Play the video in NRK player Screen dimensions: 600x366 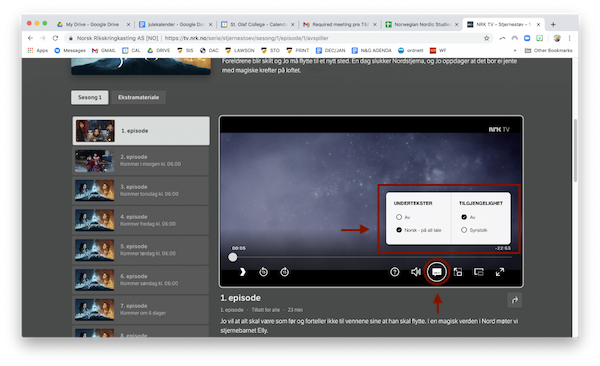(x=242, y=272)
